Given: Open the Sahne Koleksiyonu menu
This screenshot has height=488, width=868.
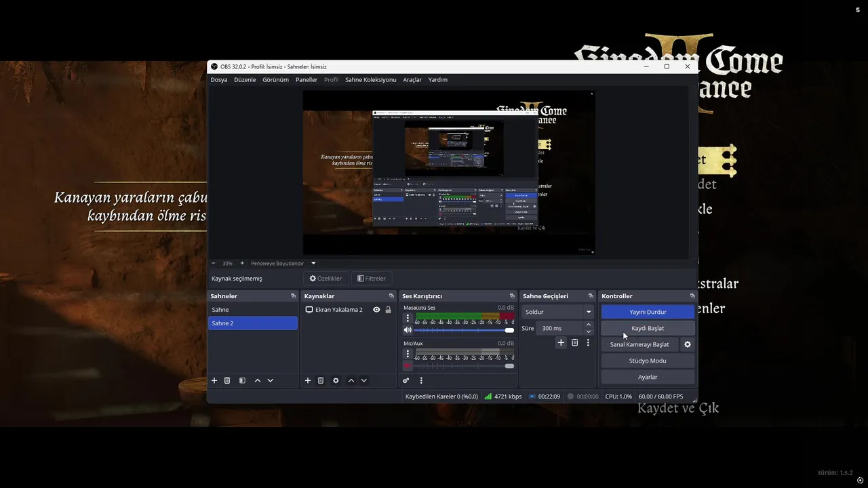Looking at the screenshot, I should [370, 80].
